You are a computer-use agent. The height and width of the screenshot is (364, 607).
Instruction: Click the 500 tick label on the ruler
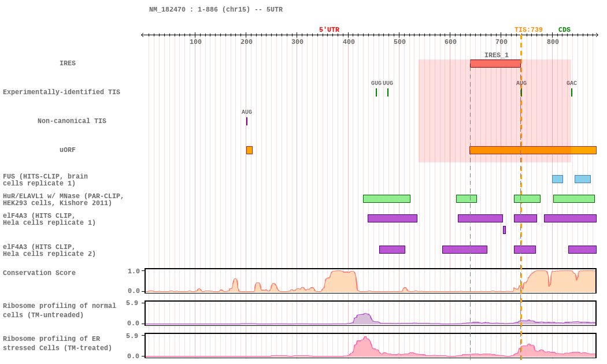(x=399, y=42)
